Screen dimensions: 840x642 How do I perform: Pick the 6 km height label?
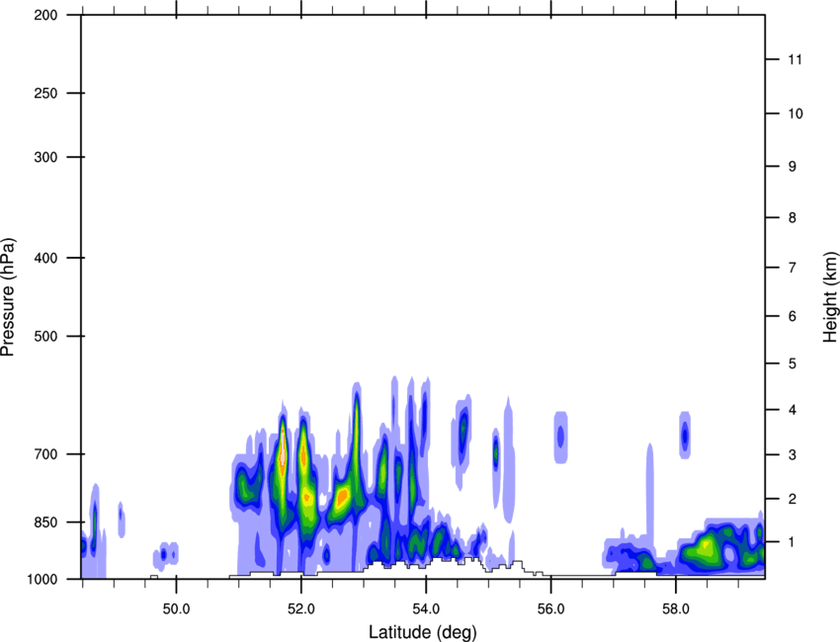[x=793, y=316]
